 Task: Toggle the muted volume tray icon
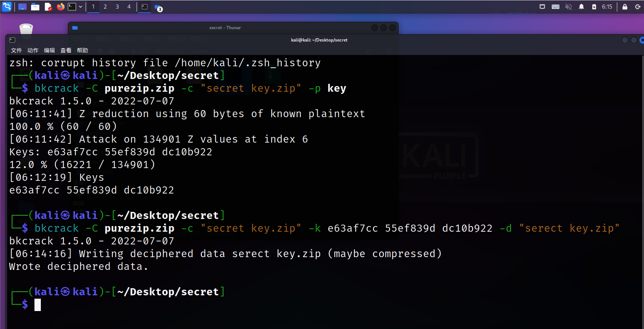[569, 7]
